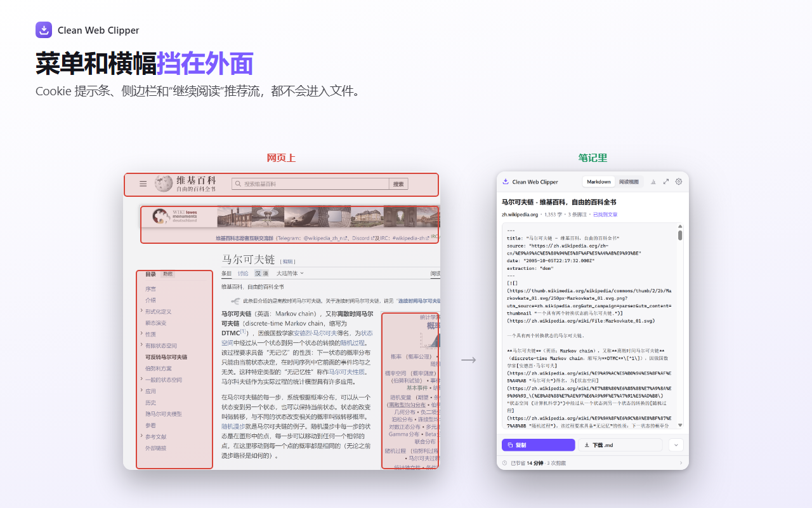Screen dimensions: 812x508
Task: Open the 概率空间 sidebar link
Action: coord(395,373)
